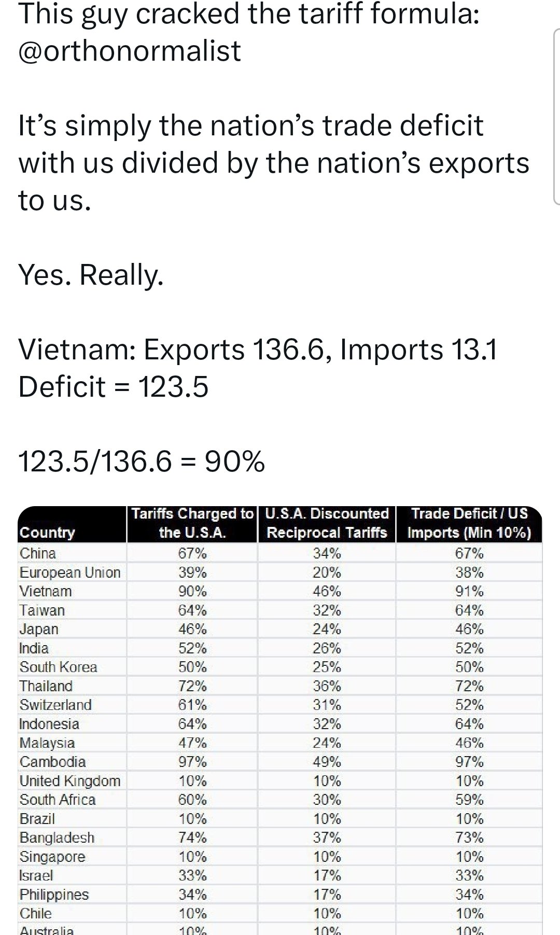Click the "Country" column header
This screenshot has width=560, height=935.
coord(47,533)
